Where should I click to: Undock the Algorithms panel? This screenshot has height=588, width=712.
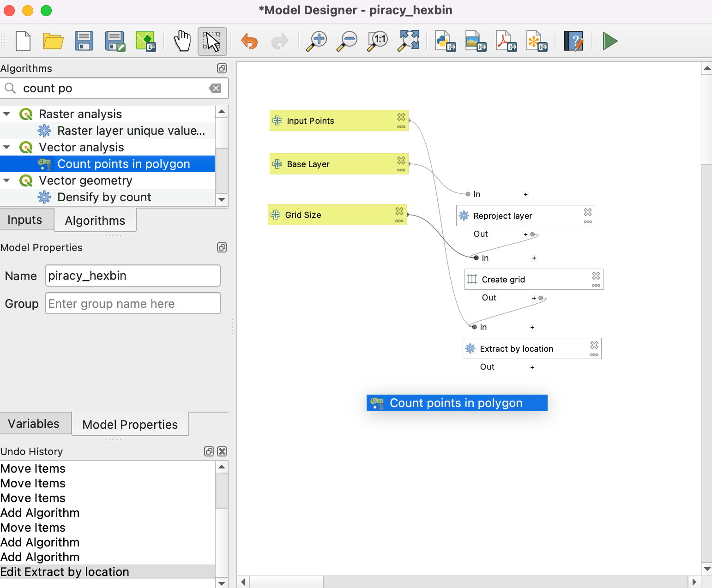coord(222,68)
